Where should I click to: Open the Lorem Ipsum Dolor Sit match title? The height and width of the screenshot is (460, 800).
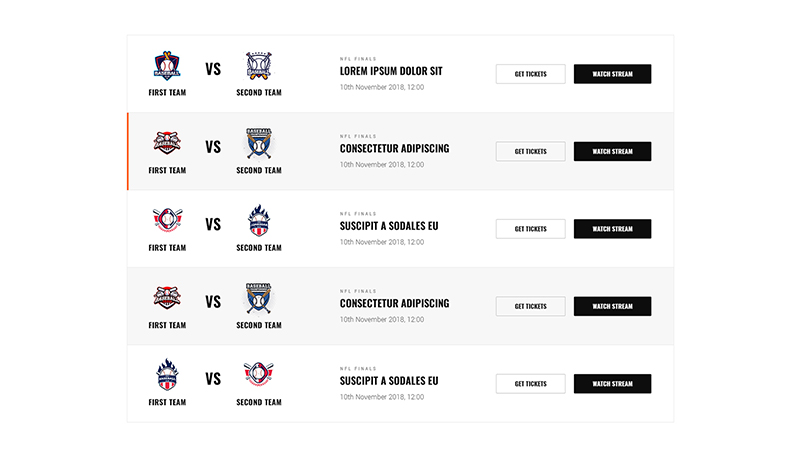pyautogui.click(x=391, y=71)
